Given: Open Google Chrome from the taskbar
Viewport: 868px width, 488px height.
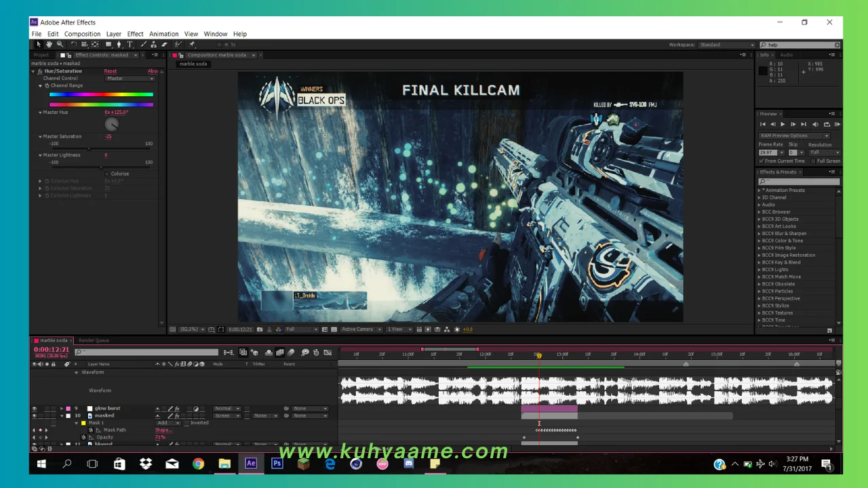Looking at the screenshot, I should coord(198,464).
